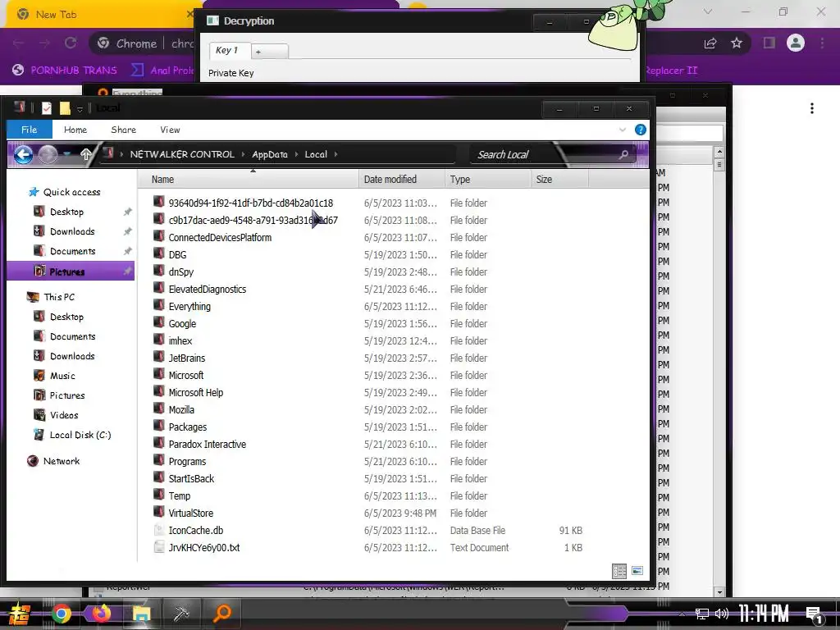
Task: Select the imhex folder icon
Action: (158, 340)
